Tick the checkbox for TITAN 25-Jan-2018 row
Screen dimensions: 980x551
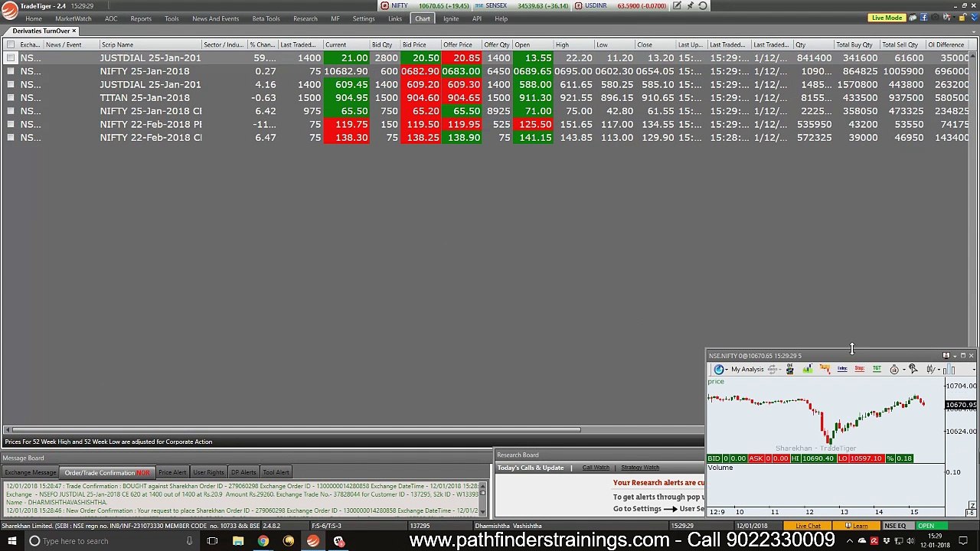point(11,98)
